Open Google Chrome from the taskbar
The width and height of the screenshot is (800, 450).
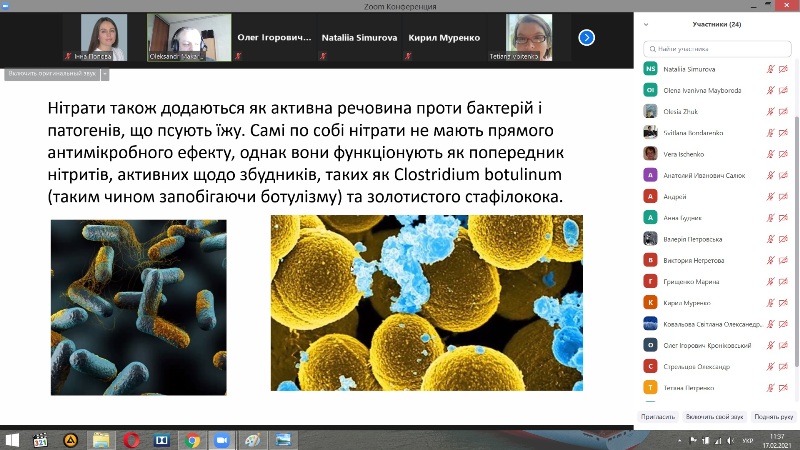[x=191, y=439]
